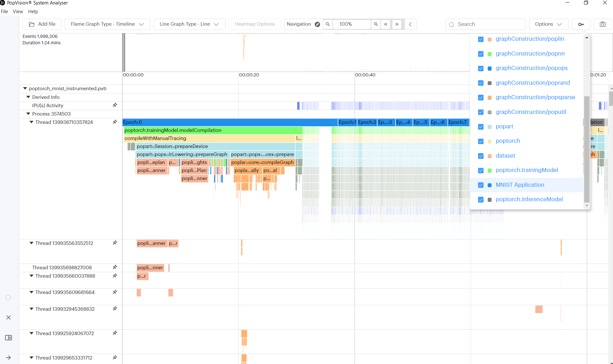Click the navigation compass icon
The height and width of the screenshot is (364, 613).
click(317, 24)
